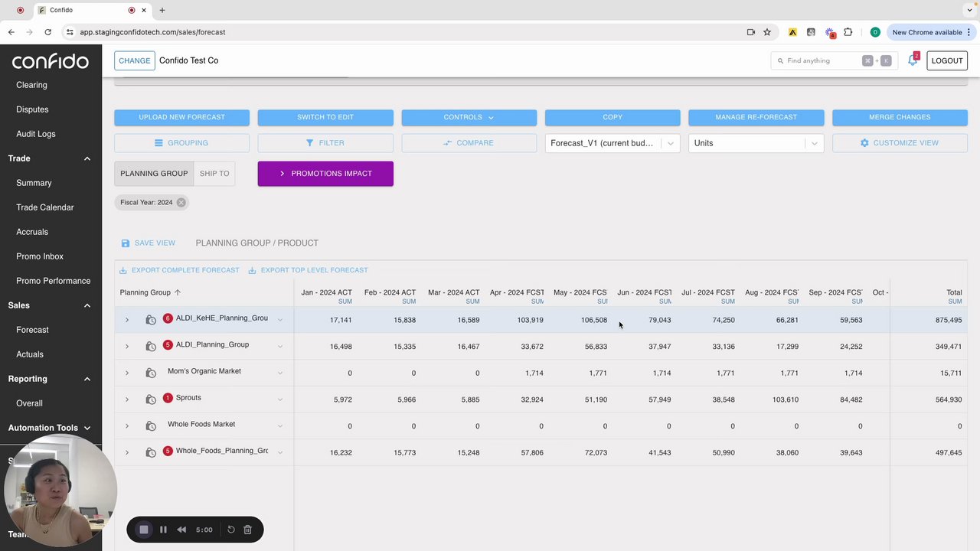Screen dimensions: 980x551
Task: Navigate to Audit Logs
Action: 36,134
